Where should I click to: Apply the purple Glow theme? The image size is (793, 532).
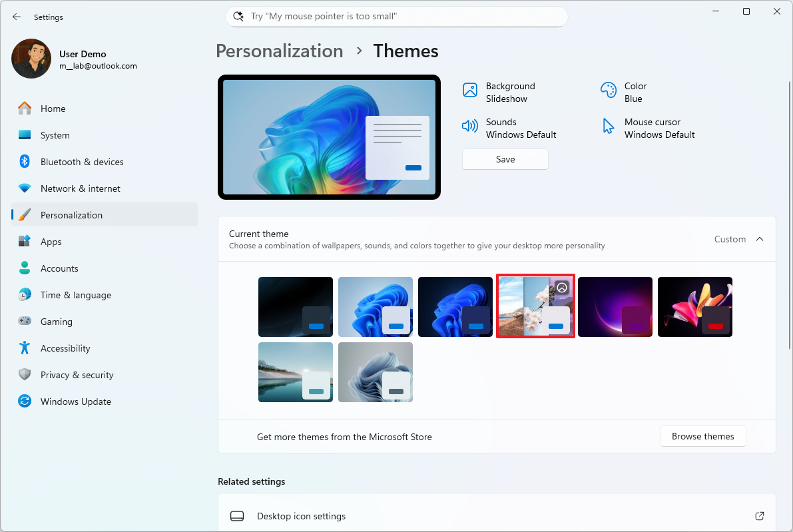click(x=615, y=306)
